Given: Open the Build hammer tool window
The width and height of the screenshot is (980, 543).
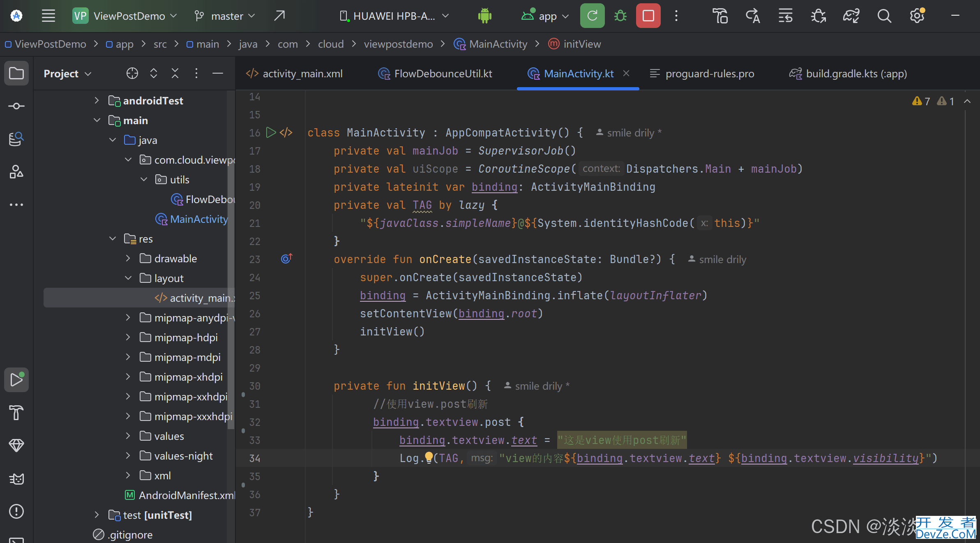Looking at the screenshot, I should [x=16, y=413].
